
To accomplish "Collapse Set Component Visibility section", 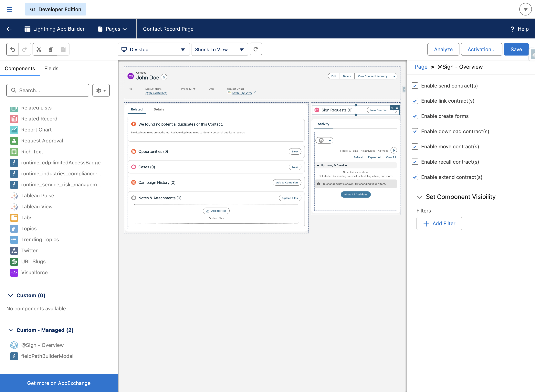I will (x=419, y=197).
